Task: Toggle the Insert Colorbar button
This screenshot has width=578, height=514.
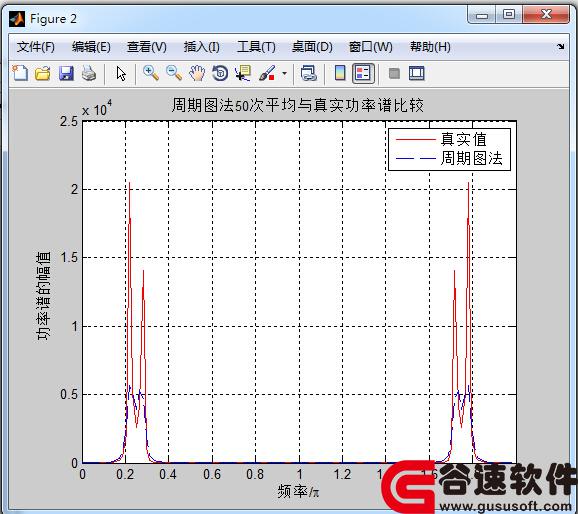Action: 340,73
